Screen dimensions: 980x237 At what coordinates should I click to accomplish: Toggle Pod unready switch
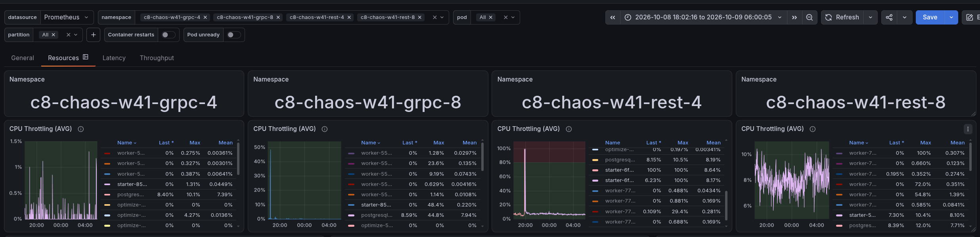(x=234, y=35)
